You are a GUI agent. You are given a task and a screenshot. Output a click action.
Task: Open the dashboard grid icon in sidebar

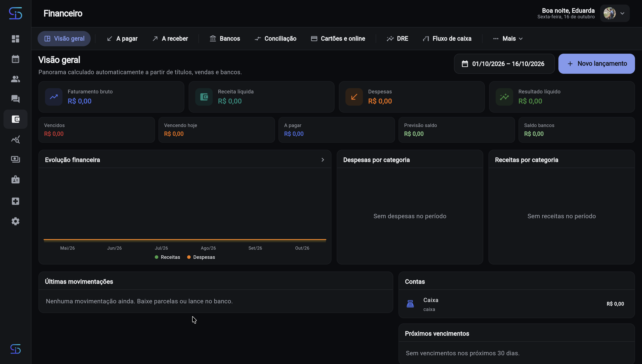tap(16, 39)
